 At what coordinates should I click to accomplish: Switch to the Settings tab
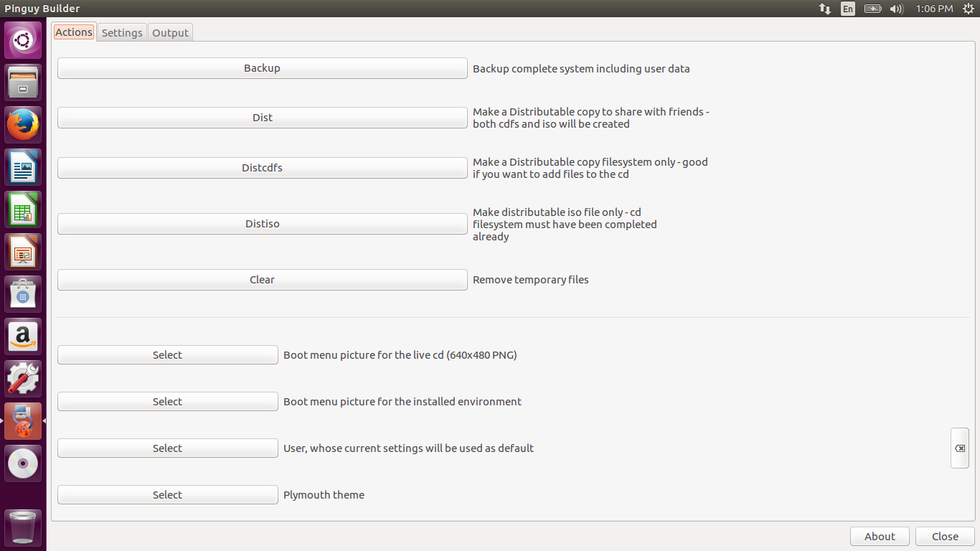122,33
